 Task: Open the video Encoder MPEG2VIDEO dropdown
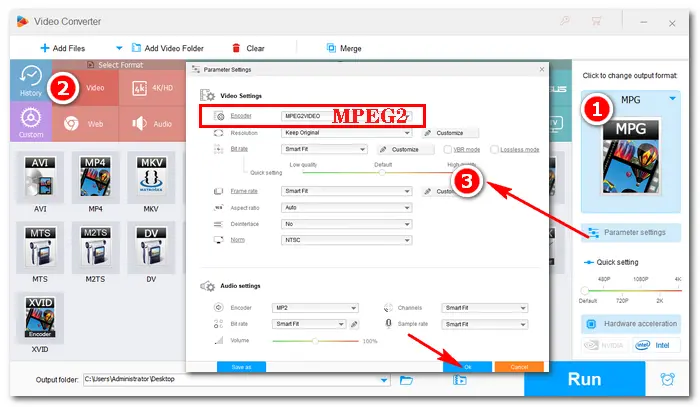346,116
